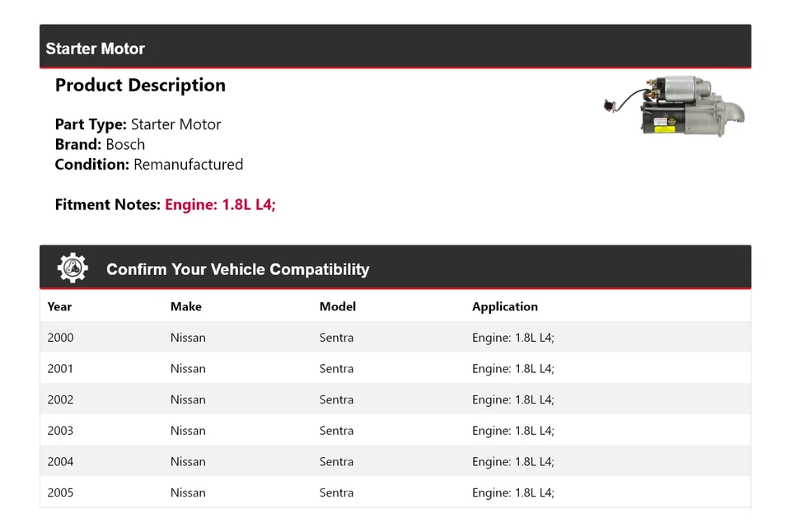Click the Product Description heading
The image size is (791, 532).
140,85
